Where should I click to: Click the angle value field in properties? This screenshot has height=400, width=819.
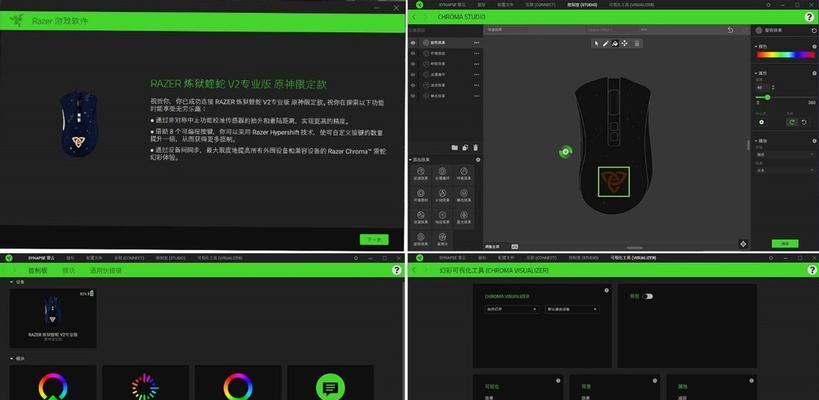pyautogui.click(x=762, y=87)
